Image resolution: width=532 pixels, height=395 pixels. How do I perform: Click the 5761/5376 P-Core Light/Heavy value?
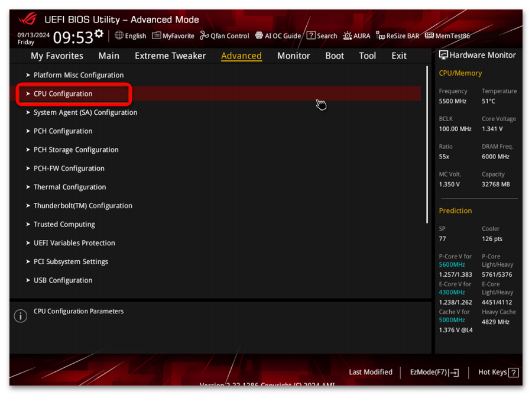(x=497, y=274)
